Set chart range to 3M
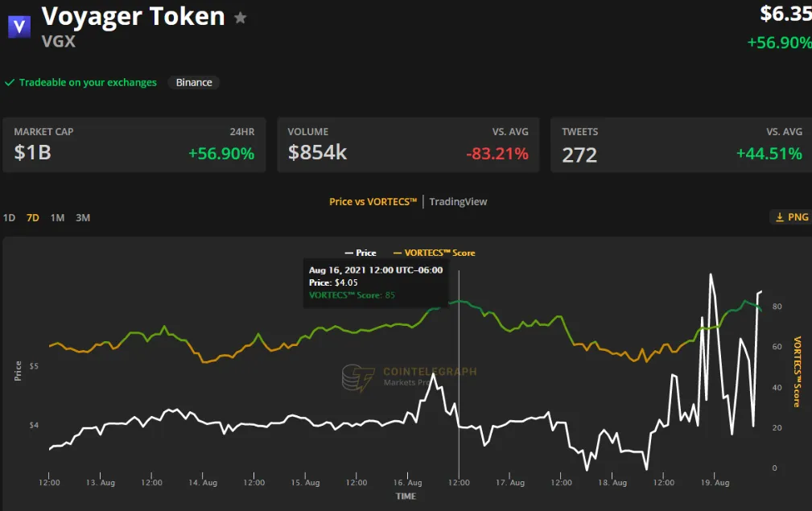 click(x=83, y=218)
